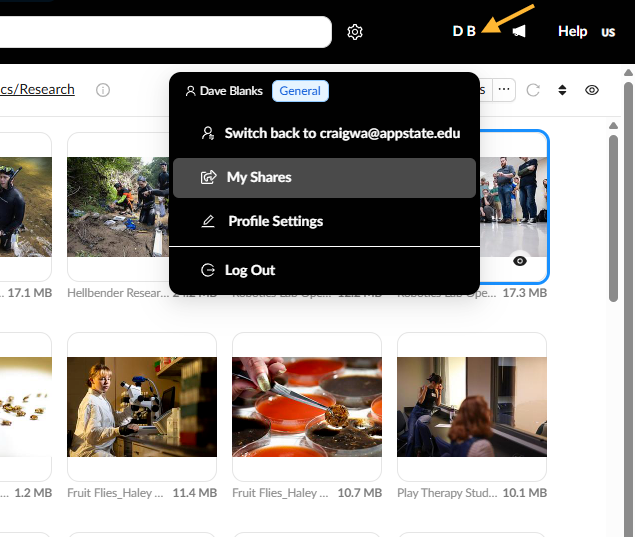Click the person icon beside Dave Blanks

click(190, 91)
